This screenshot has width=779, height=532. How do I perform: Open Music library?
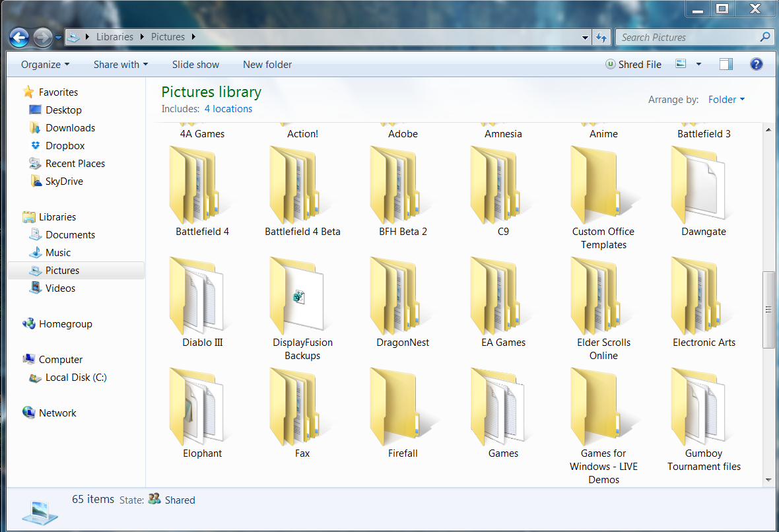pos(58,252)
